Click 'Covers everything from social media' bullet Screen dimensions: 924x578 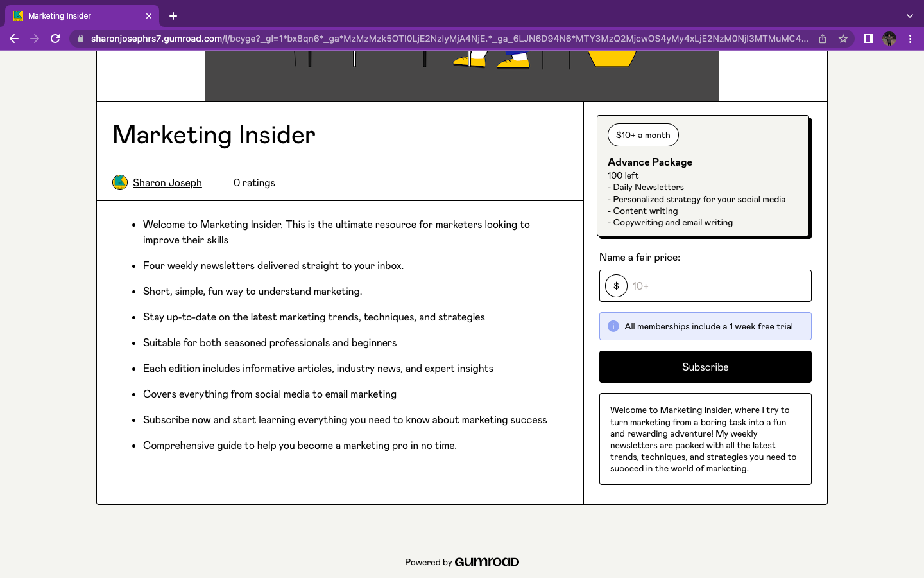(269, 394)
